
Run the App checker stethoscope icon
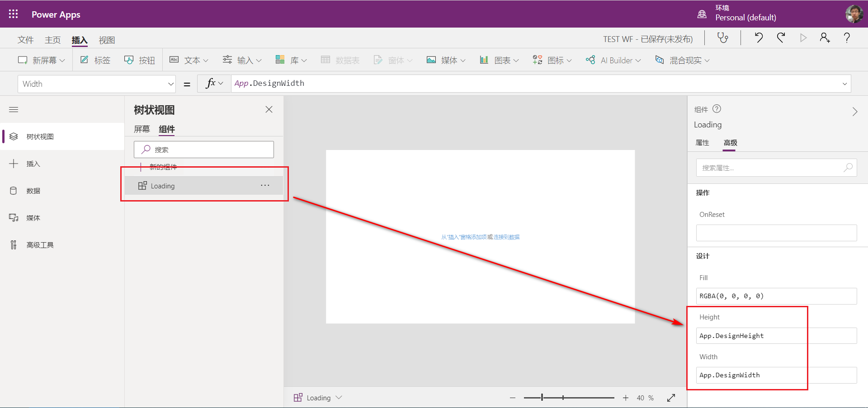[x=723, y=38]
